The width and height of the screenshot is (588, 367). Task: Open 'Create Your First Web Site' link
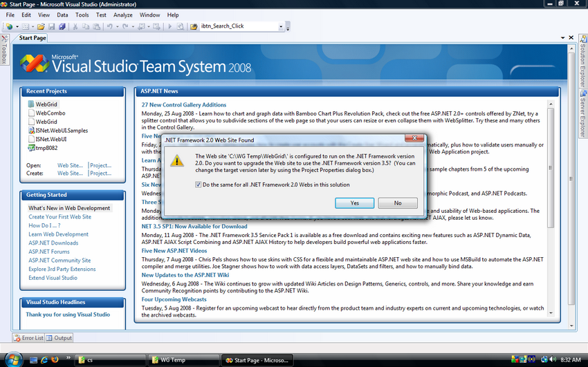point(60,217)
